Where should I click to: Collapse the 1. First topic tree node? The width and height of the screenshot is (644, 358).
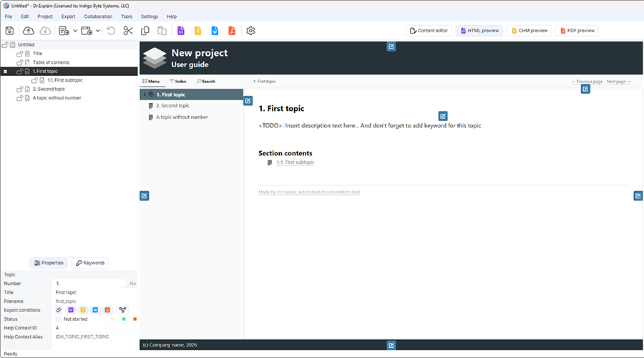[5, 72]
